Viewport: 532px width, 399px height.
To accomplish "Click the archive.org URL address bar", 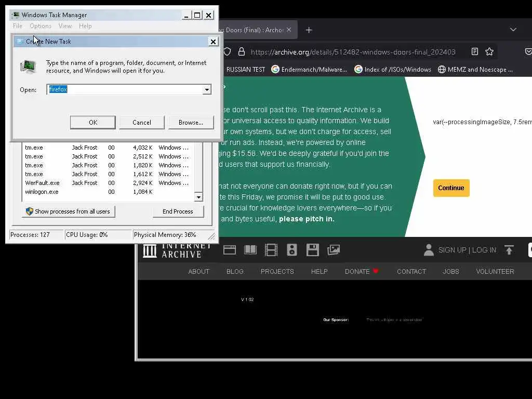I will click(x=353, y=52).
